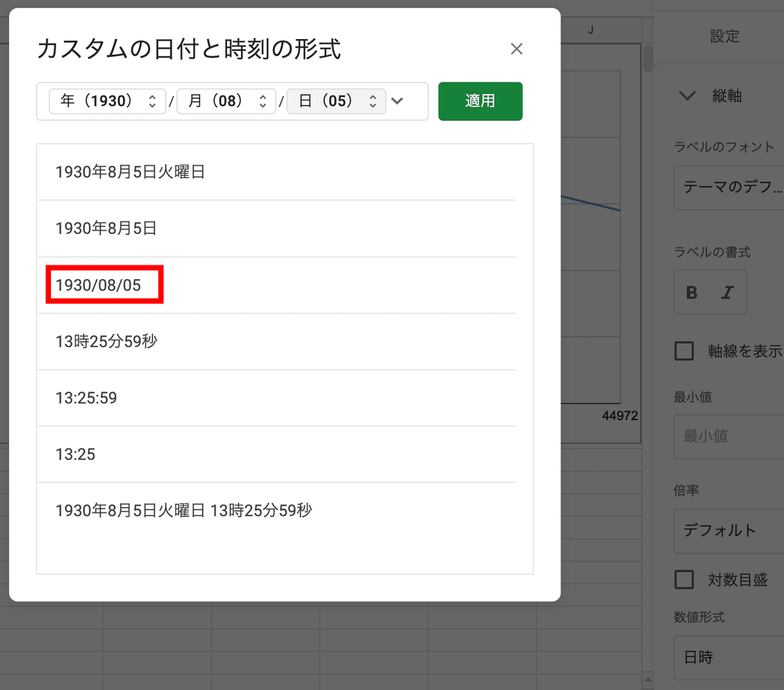
Task: Click the spreadsheet vertical scrollbar thumb
Action: [x=647, y=57]
